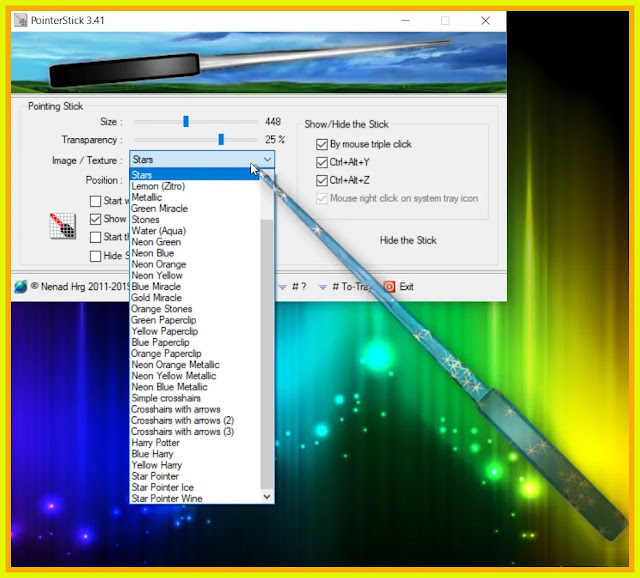Choose Star Pointer Ice entry
Image resolution: width=640 pixels, height=578 pixels.
click(195, 487)
